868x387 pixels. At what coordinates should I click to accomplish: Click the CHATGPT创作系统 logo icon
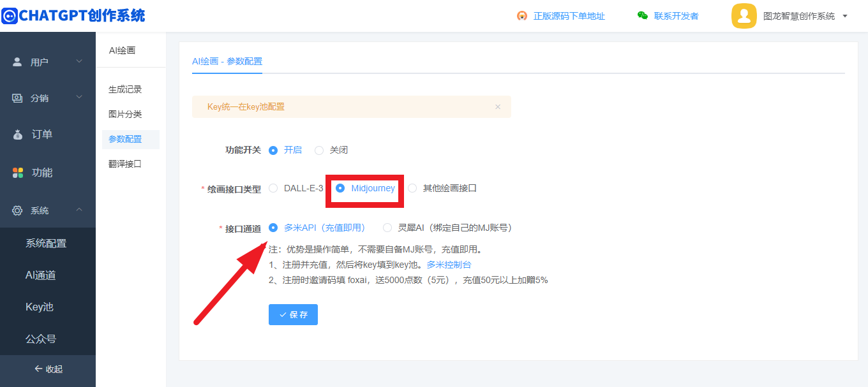coord(10,16)
